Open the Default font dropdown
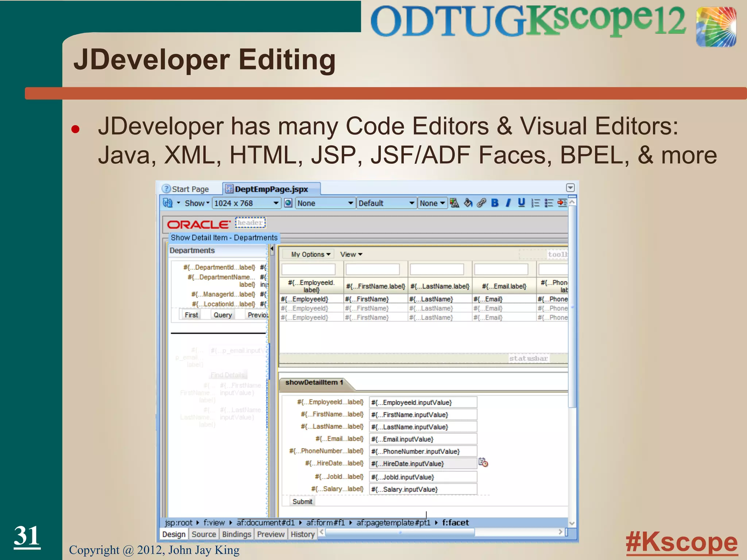This screenshot has width=747, height=560. [387, 203]
